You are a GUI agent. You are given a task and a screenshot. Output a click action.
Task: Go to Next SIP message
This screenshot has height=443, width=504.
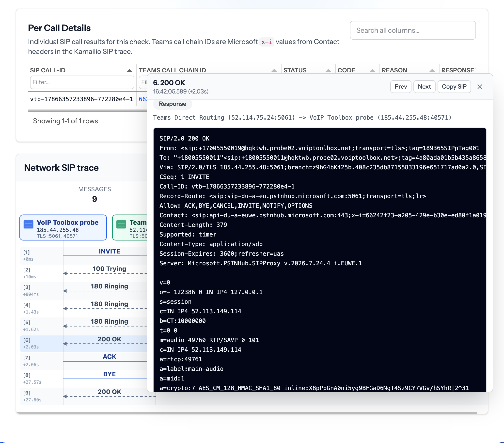click(424, 87)
